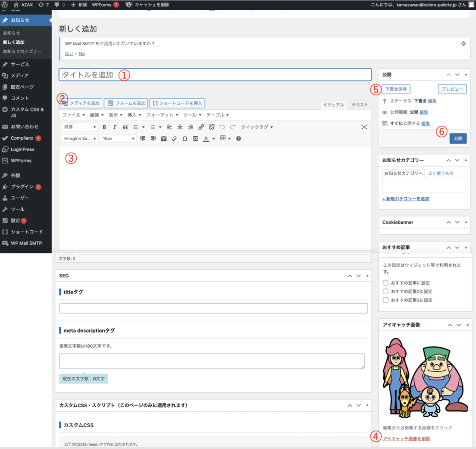Click +新規カテゴリーを追加 link
The image size is (476, 449).
click(405, 199)
